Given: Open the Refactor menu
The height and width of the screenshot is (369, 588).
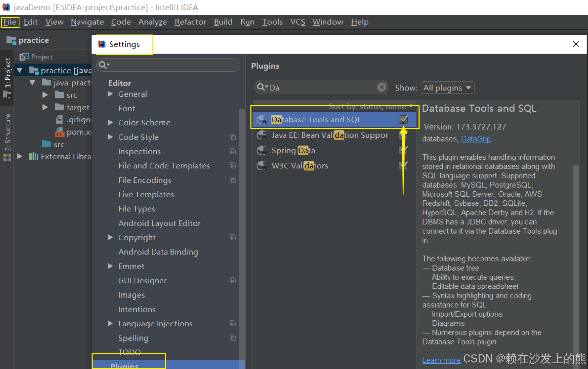Looking at the screenshot, I should click(x=190, y=22).
